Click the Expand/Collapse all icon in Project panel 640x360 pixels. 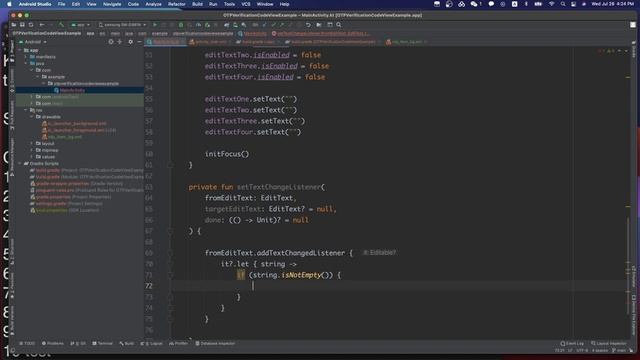click(120, 42)
